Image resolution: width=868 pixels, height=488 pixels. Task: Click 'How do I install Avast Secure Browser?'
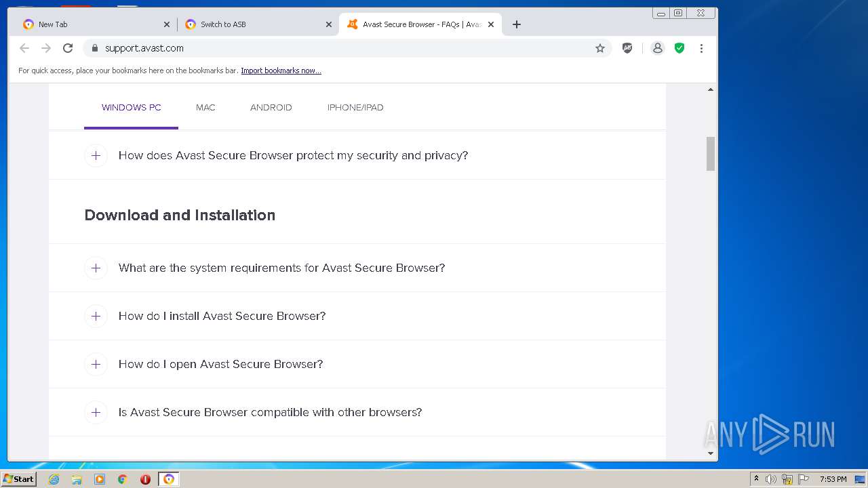point(222,316)
